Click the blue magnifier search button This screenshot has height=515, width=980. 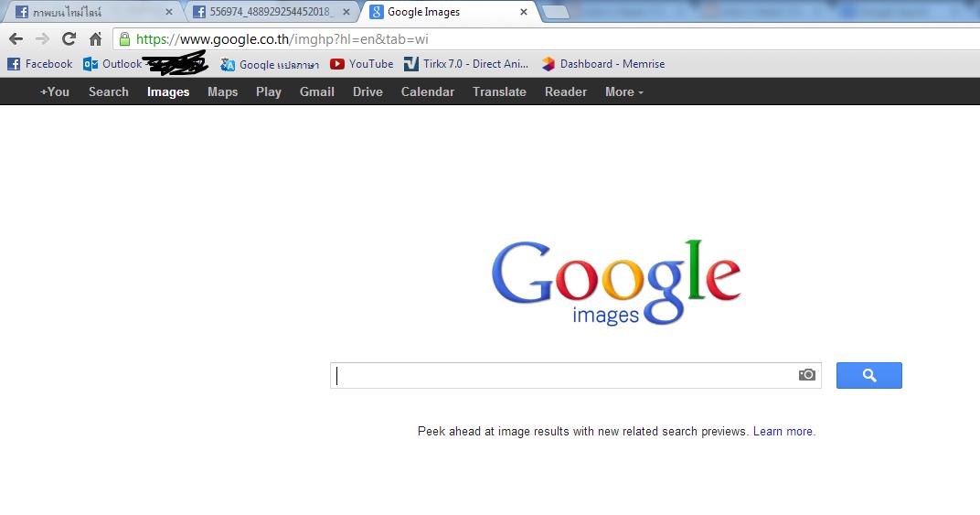pos(868,375)
